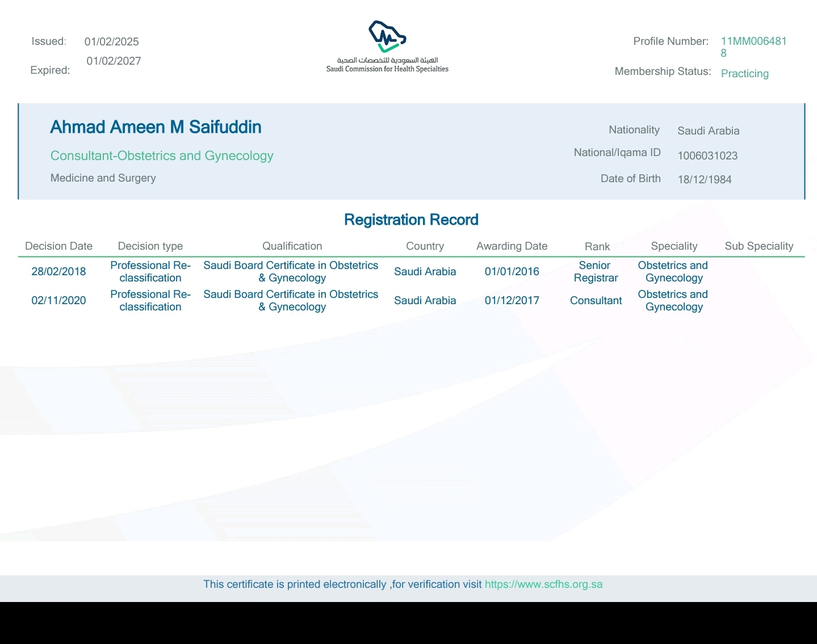Screen dimensions: 817x644
Task: Select the name Ahmad Ameen M Saifuddin
Action: (x=156, y=127)
